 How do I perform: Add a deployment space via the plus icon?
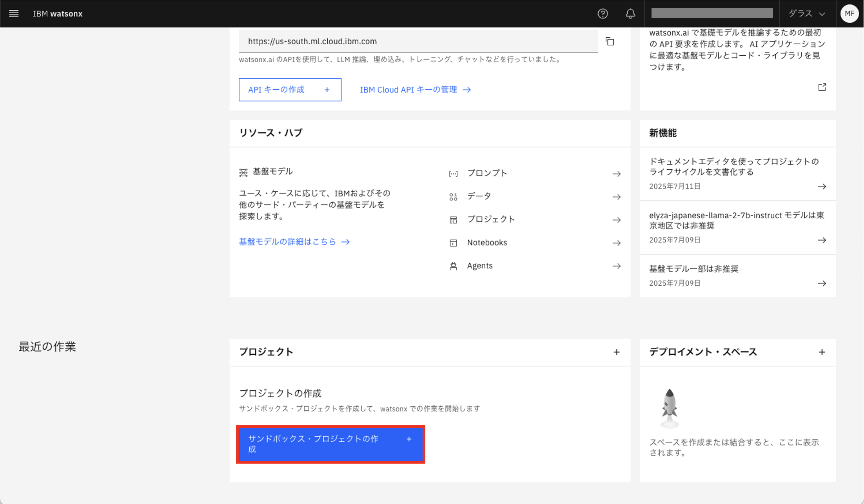tap(822, 352)
